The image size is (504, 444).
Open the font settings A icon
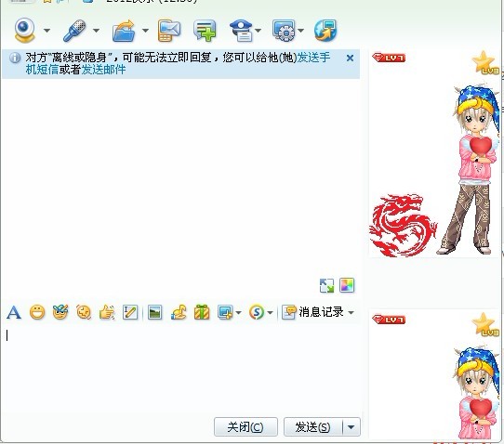click(x=14, y=312)
